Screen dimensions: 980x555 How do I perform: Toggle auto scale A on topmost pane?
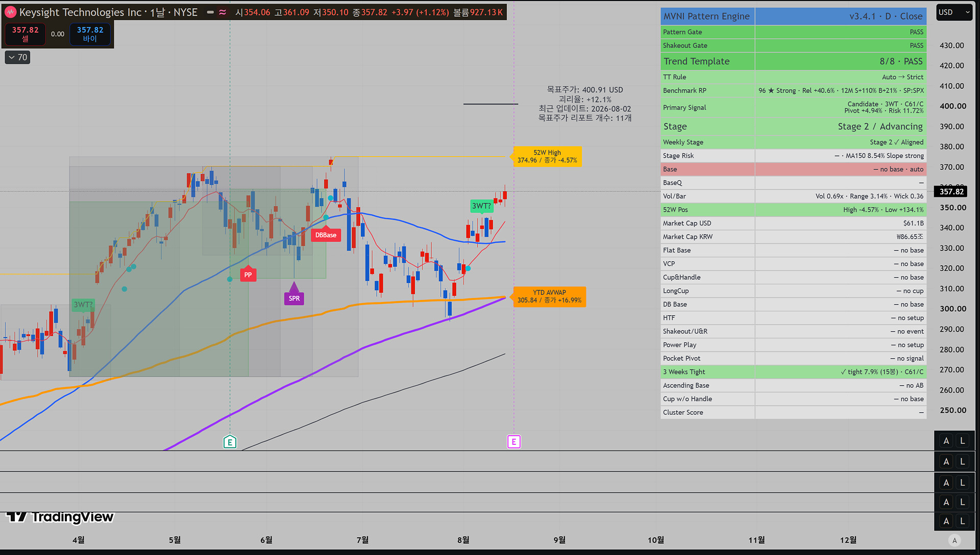pos(946,441)
